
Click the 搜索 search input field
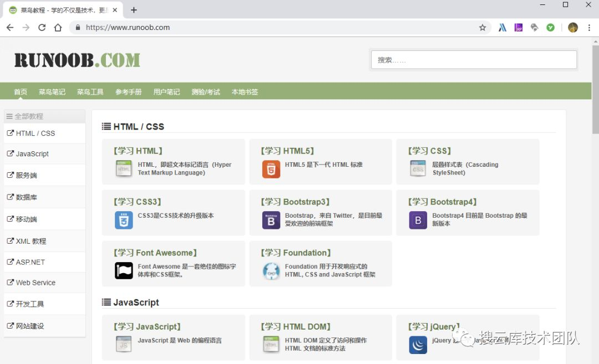pyautogui.click(x=474, y=60)
